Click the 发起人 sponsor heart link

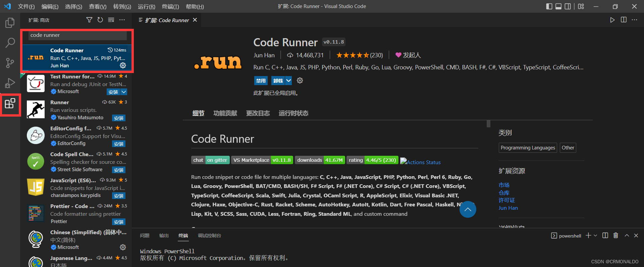click(x=408, y=55)
